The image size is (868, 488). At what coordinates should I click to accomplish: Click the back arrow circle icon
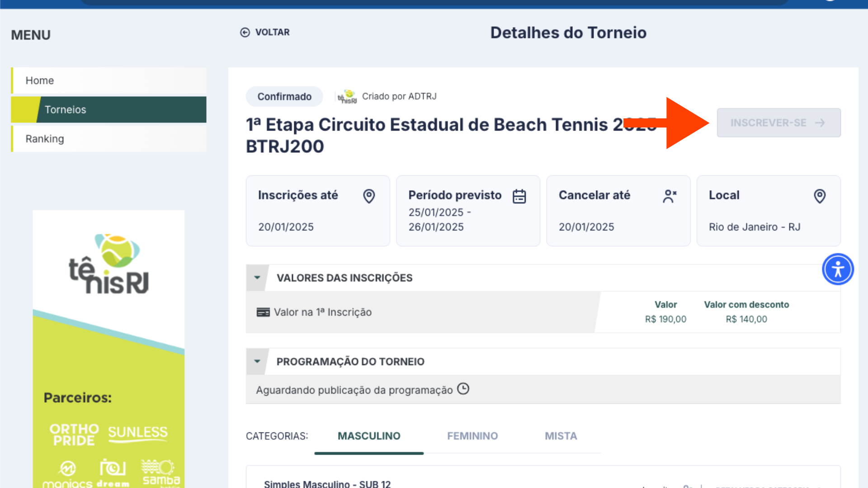point(245,33)
